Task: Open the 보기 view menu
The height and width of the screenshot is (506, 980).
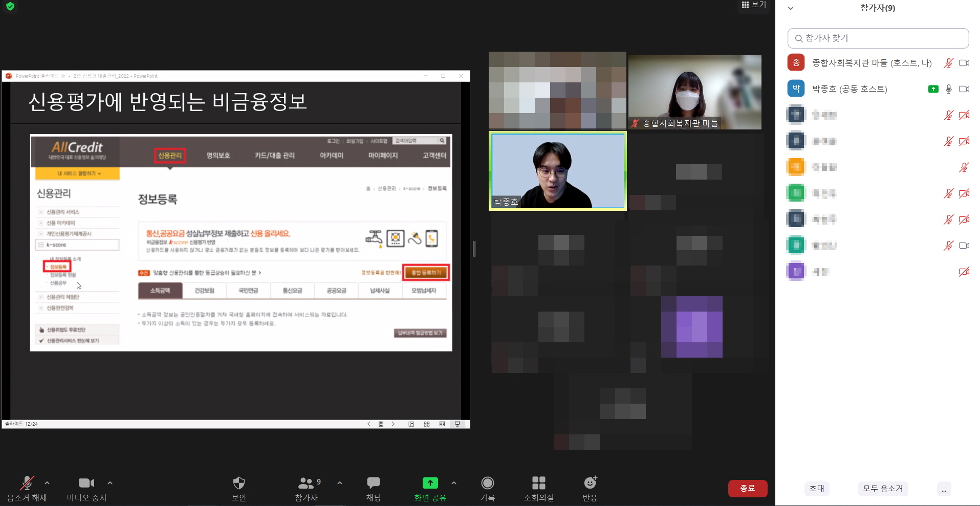Action: click(754, 5)
